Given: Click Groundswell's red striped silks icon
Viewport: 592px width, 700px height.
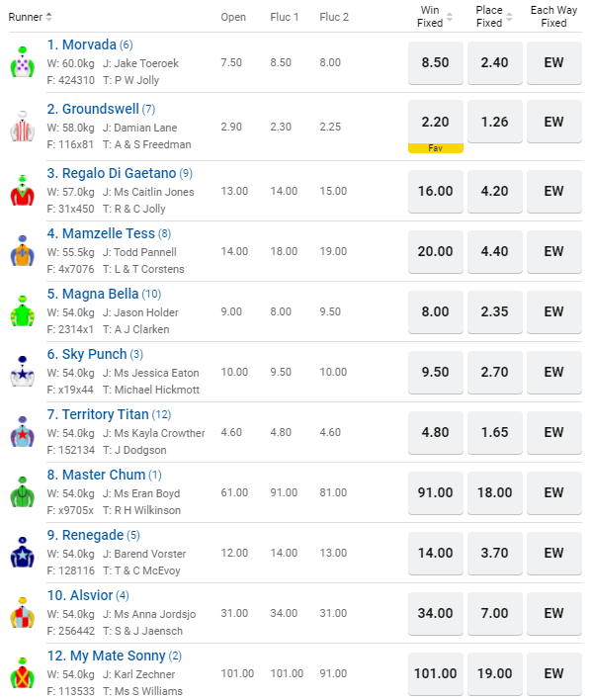Looking at the screenshot, I should click(x=23, y=127).
